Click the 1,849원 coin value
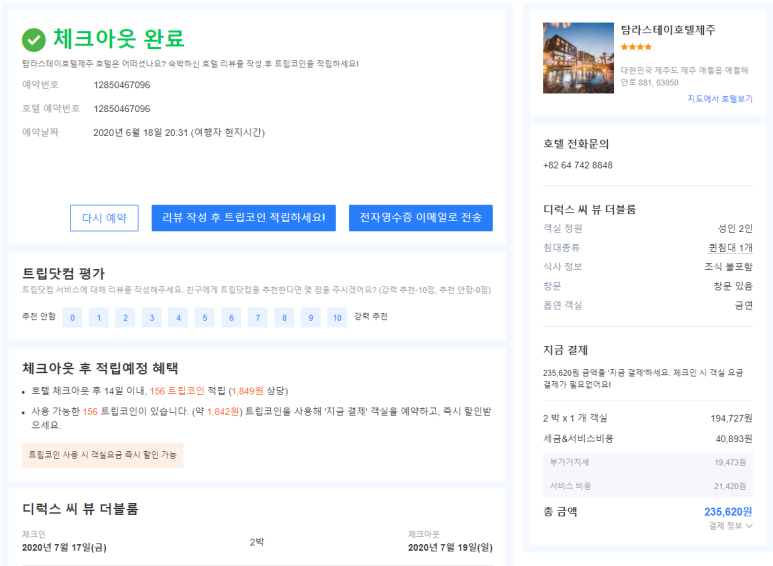 click(247, 391)
